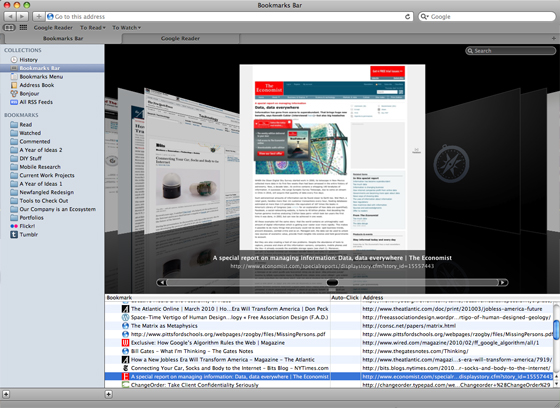Click the Go to this address field

coord(229,16)
